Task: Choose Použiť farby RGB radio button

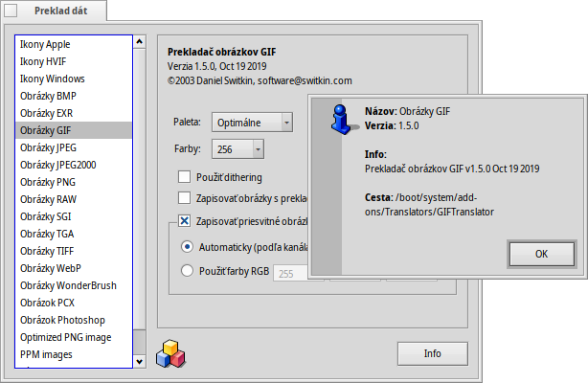Action: (187, 272)
